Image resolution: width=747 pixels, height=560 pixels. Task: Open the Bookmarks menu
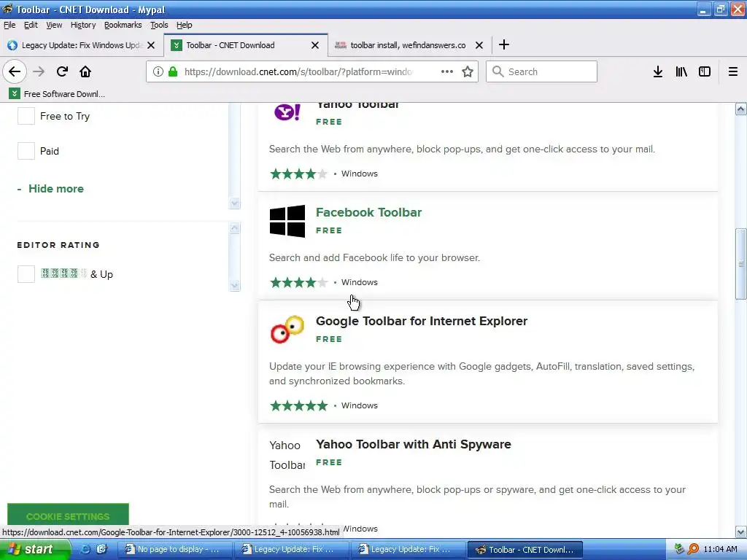tap(123, 25)
